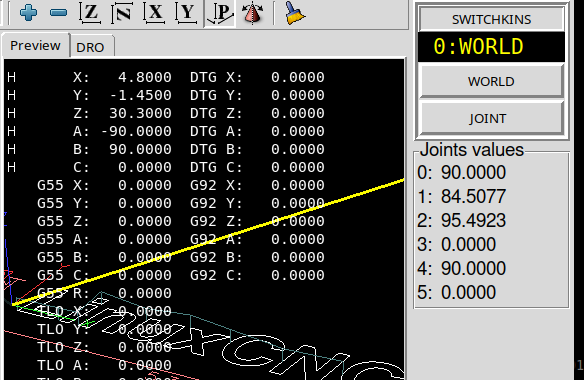Select the JOINT kinematics button

[491, 118]
